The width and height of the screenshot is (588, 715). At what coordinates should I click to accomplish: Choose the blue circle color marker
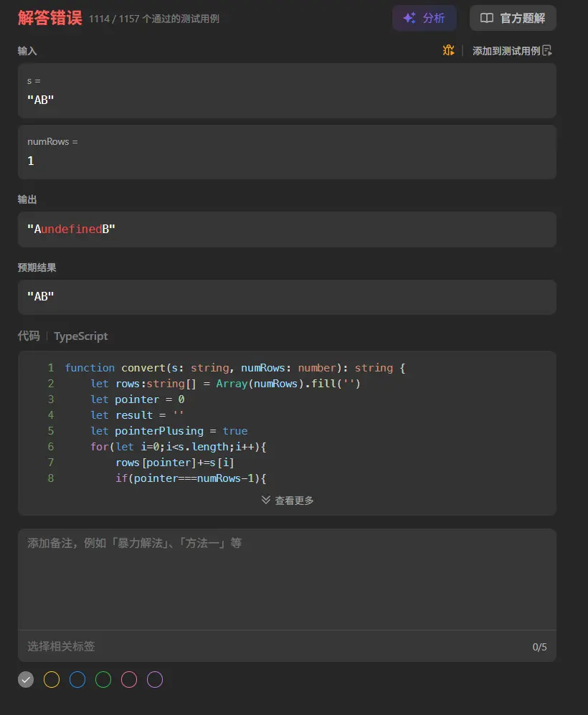point(77,679)
